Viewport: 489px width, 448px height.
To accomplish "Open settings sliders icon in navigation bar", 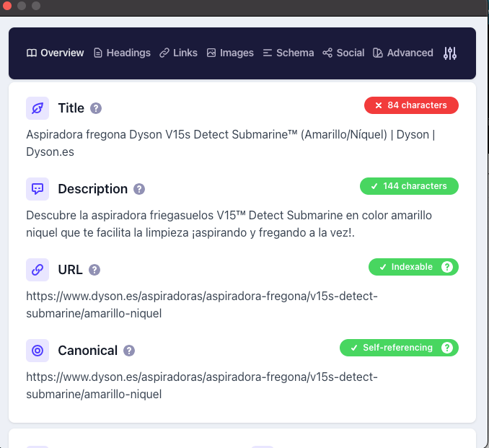I will (450, 53).
